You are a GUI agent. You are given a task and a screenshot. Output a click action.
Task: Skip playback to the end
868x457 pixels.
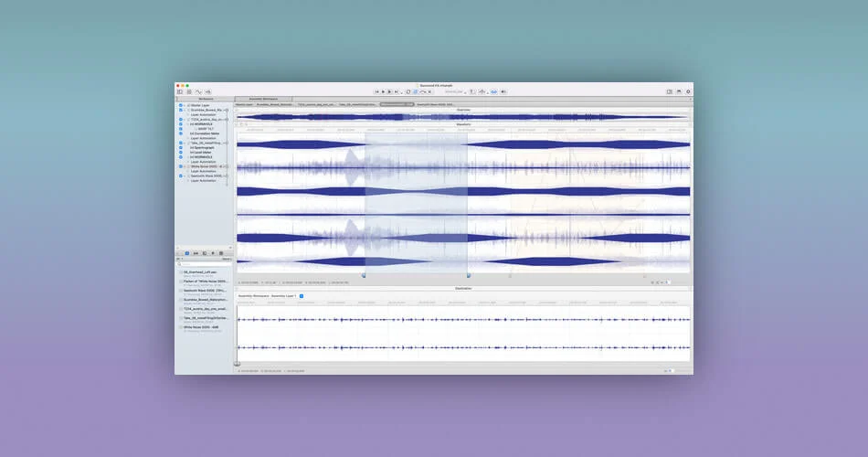coord(397,92)
